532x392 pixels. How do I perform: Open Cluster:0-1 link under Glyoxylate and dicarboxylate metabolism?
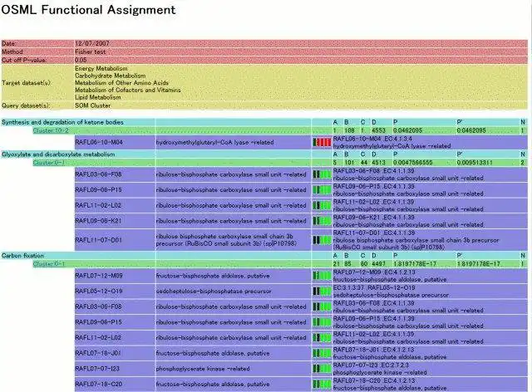(x=49, y=163)
